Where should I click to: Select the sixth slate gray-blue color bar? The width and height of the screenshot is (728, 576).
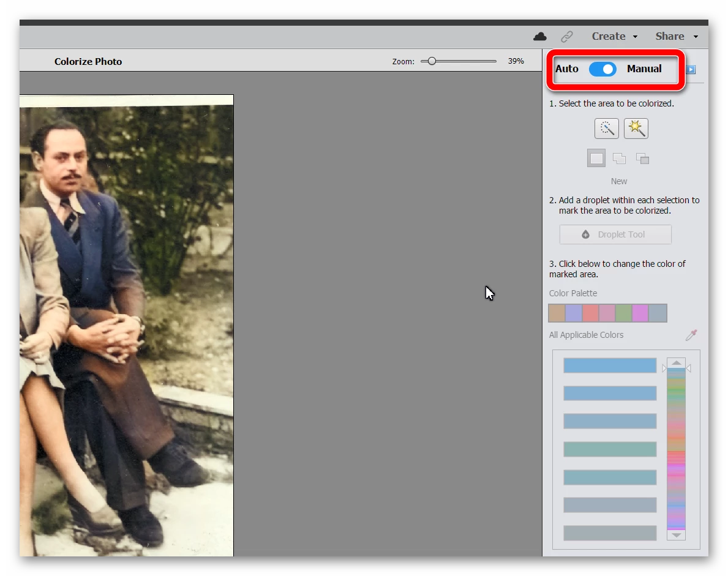pyautogui.click(x=610, y=505)
